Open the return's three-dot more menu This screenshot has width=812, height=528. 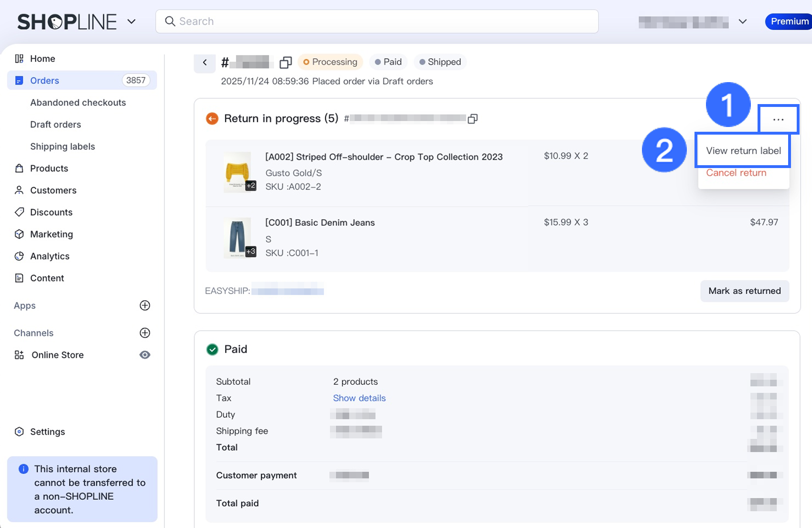click(x=778, y=119)
